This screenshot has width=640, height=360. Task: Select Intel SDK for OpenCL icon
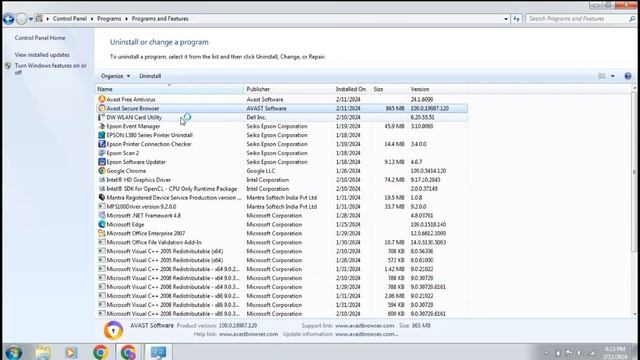102,189
